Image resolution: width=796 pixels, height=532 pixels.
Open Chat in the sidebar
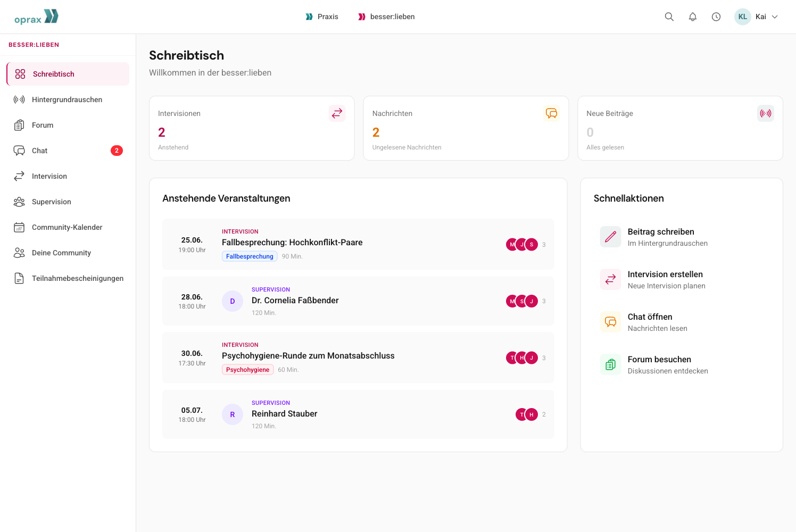pos(68,151)
